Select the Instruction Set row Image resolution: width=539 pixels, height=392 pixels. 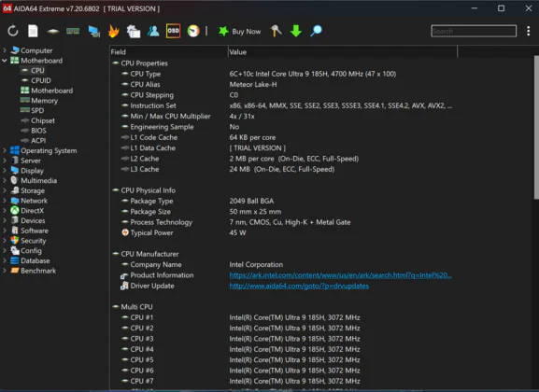coord(284,105)
